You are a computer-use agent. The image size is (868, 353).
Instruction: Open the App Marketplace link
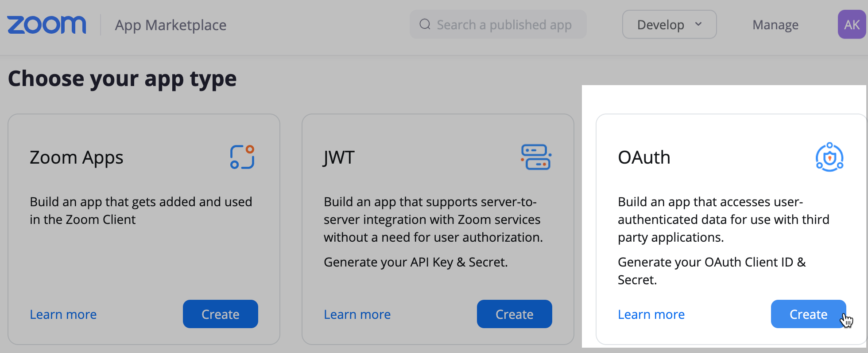point(170,25)
